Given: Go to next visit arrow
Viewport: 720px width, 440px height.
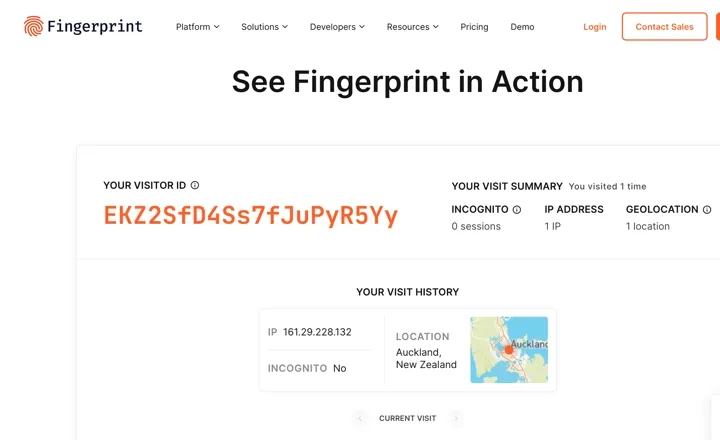Looking at the screenshot, I should tap(456, 418).
